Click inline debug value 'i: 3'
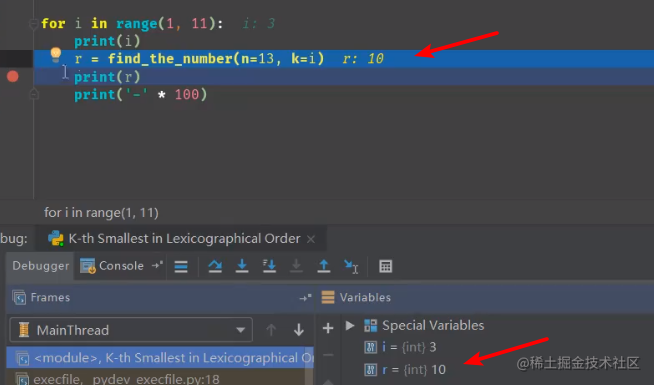Image resolution: width=654 pixels, height=385 pixels. pos(259,24)
